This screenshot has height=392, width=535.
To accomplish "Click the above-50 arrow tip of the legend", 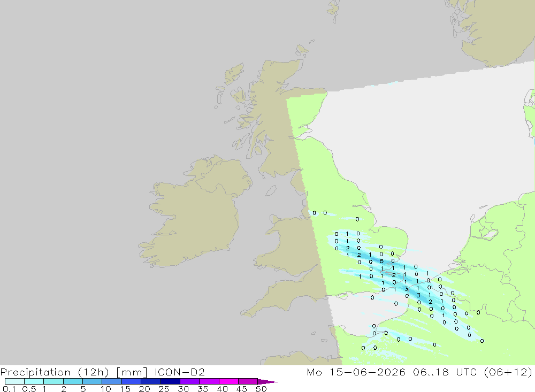I will point(267,381).
